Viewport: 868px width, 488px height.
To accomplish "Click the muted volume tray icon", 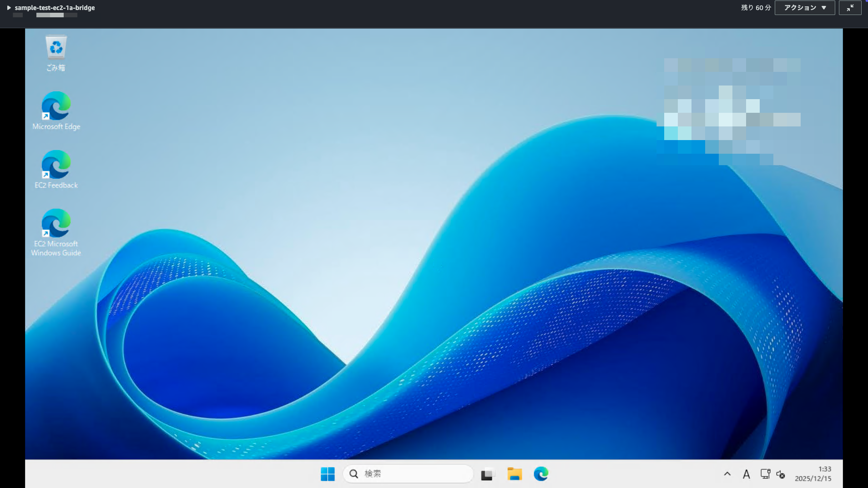I will click(x=781, y=474).
